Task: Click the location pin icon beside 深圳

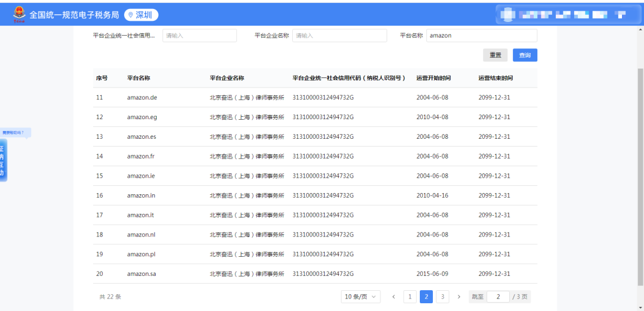Action: [x=131, y=15]
